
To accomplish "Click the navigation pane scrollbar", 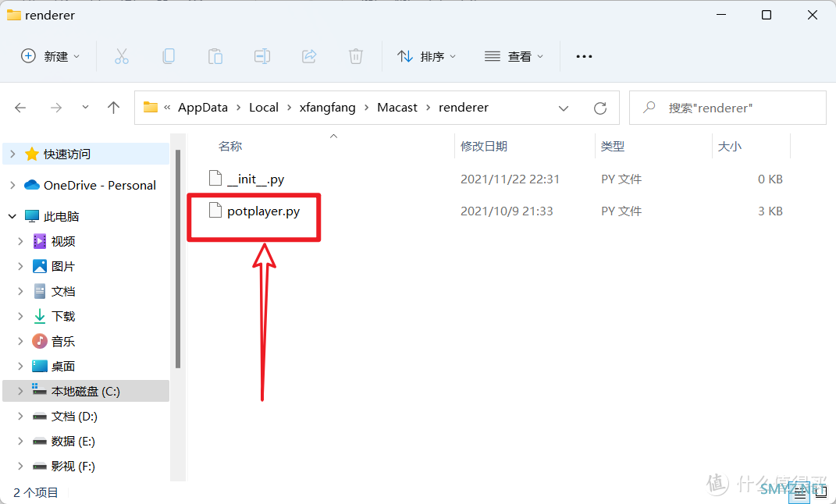I will 178,260.
